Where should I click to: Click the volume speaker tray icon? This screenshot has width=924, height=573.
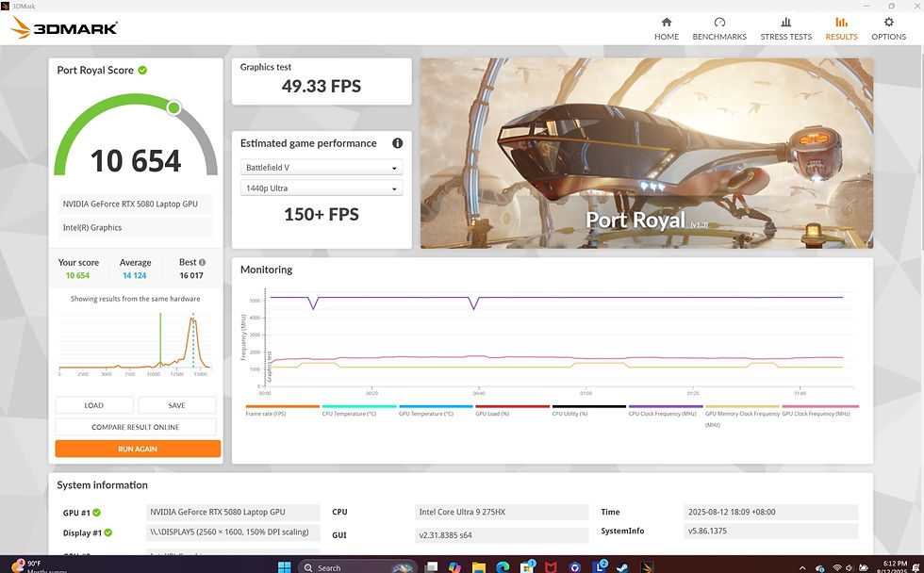pyautogui.click(x=850, y=567)
